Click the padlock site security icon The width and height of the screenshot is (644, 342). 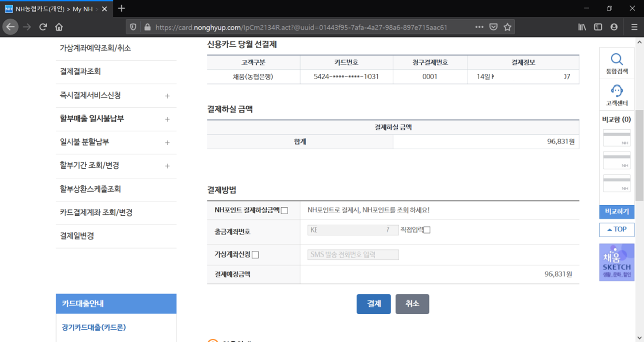click(147, 27)
